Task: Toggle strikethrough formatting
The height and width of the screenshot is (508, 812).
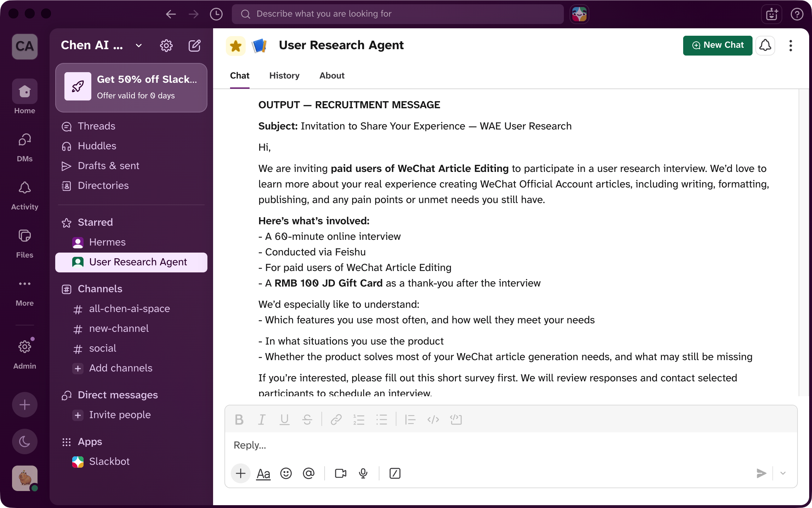Action: pyautogui.click(x=307, y=420)
